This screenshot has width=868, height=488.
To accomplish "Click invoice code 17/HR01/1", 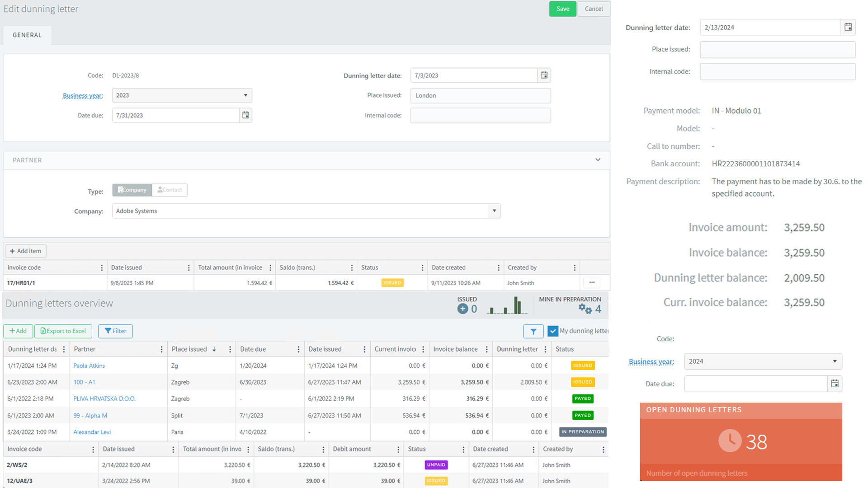I will coord(21,283).
